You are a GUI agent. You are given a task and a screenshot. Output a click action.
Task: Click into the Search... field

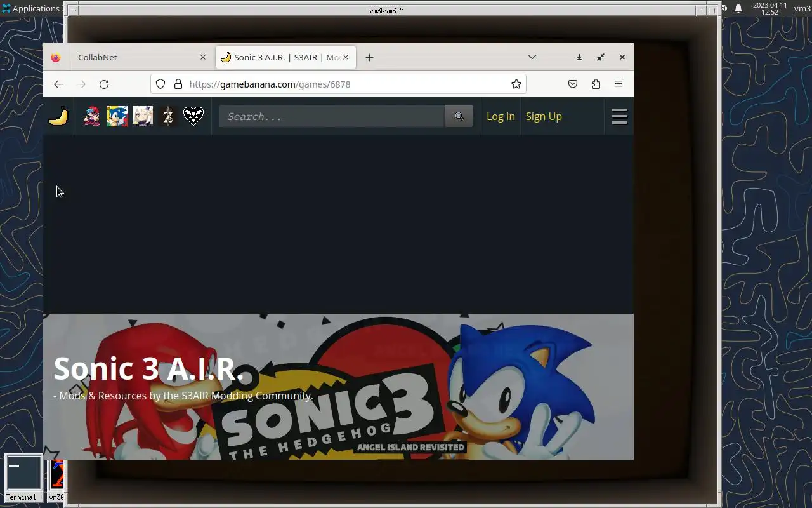332,116
